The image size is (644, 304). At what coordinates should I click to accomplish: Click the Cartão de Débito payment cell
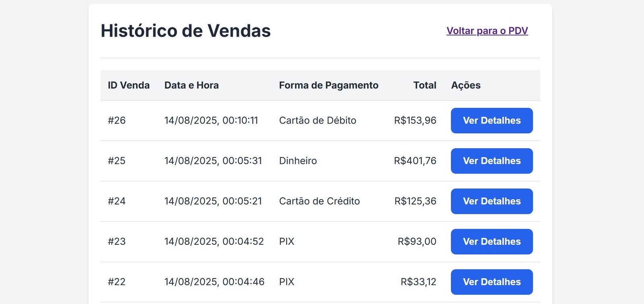click(x=318, y=120)
